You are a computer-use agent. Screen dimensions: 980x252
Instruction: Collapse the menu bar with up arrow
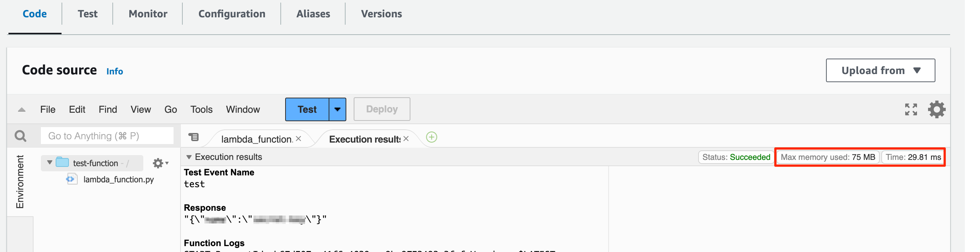pos(22,110)
